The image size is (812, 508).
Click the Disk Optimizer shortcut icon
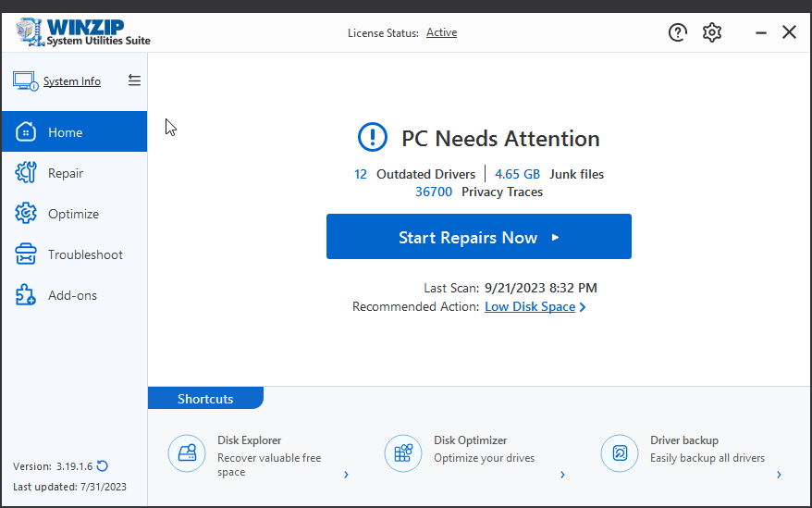coord(403,452)
